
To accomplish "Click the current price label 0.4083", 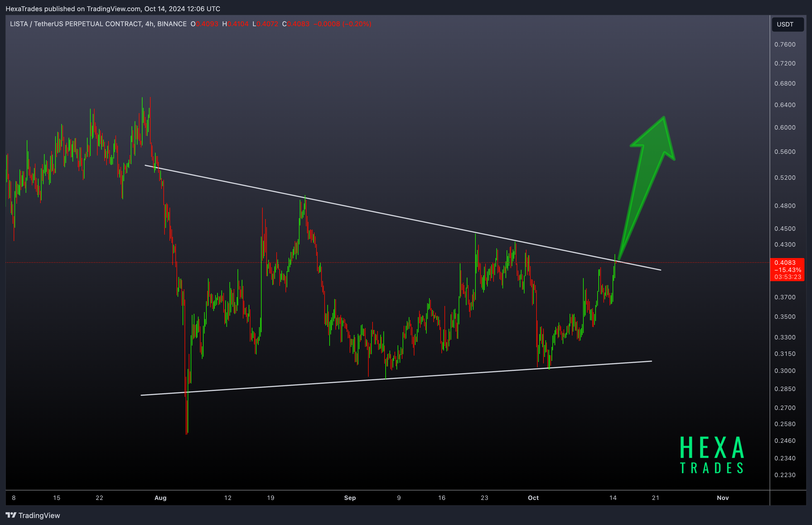I will (785, 262).
